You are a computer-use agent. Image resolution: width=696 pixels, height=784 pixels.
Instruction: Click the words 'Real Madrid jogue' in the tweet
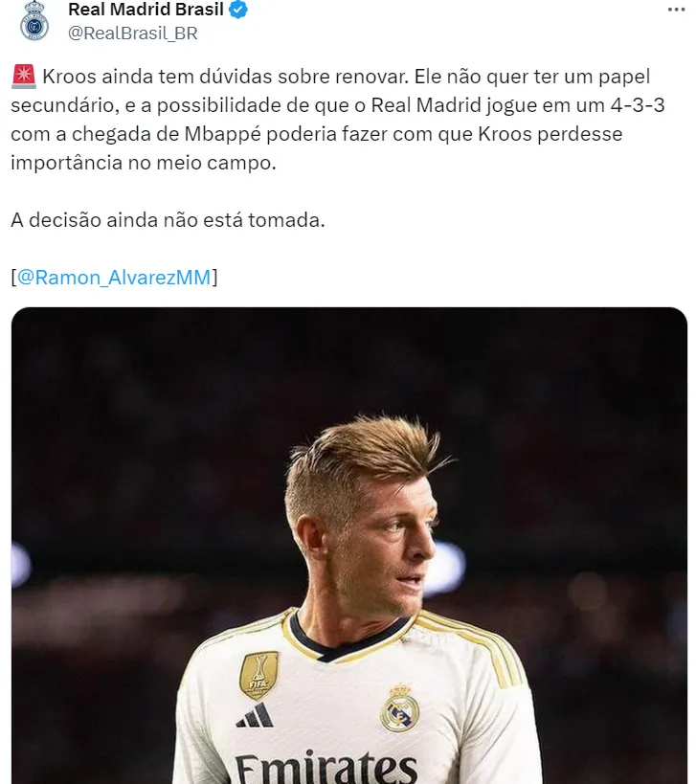[443, 105]
